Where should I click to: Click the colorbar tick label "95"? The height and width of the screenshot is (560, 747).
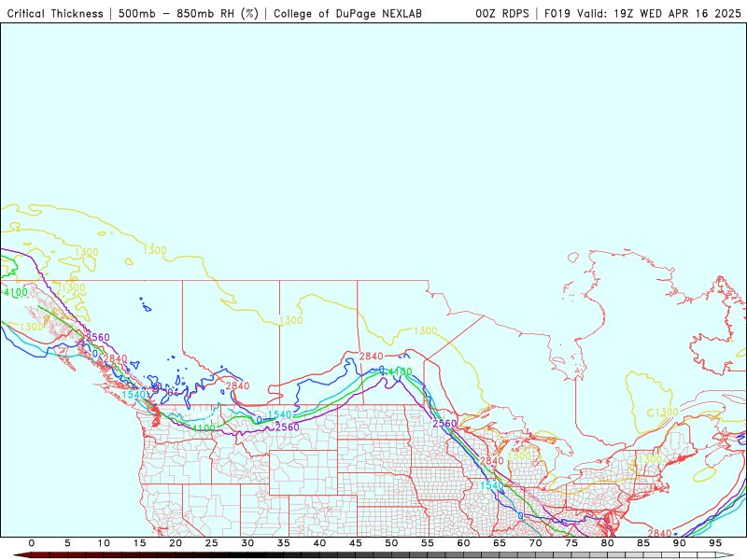[715, 543]
